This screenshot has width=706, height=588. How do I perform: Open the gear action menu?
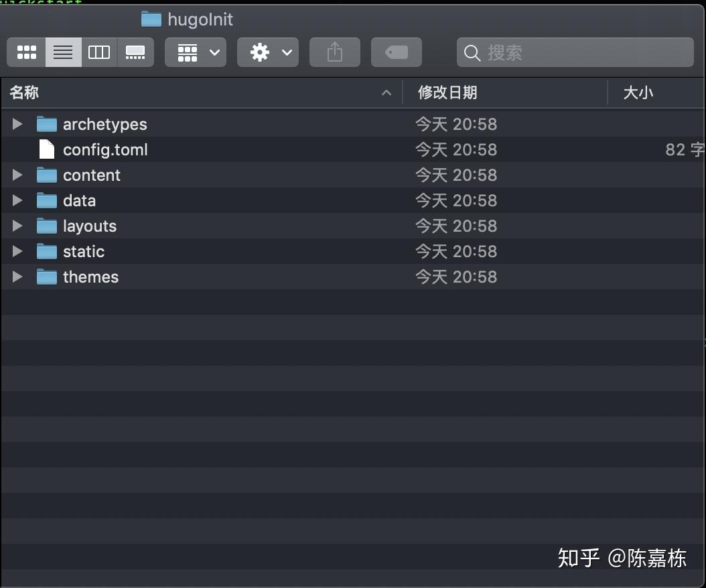(268, 52)
